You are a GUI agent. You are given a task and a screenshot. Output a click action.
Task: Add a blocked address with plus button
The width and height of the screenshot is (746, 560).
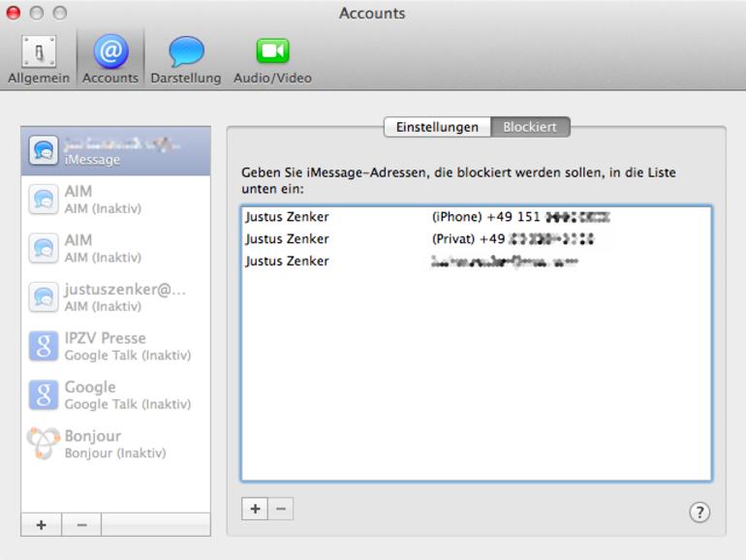click(255, 509)
